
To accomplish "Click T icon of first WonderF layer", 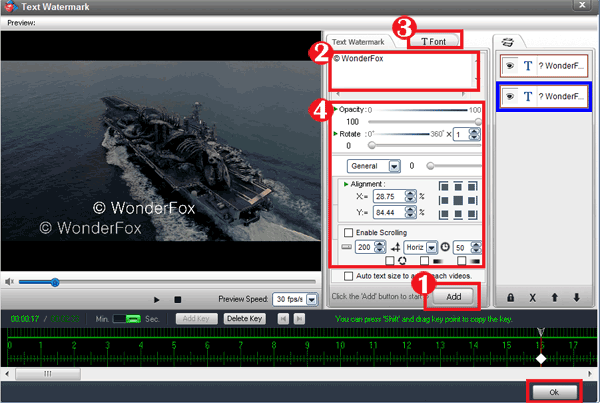I will tap(528, 66).
